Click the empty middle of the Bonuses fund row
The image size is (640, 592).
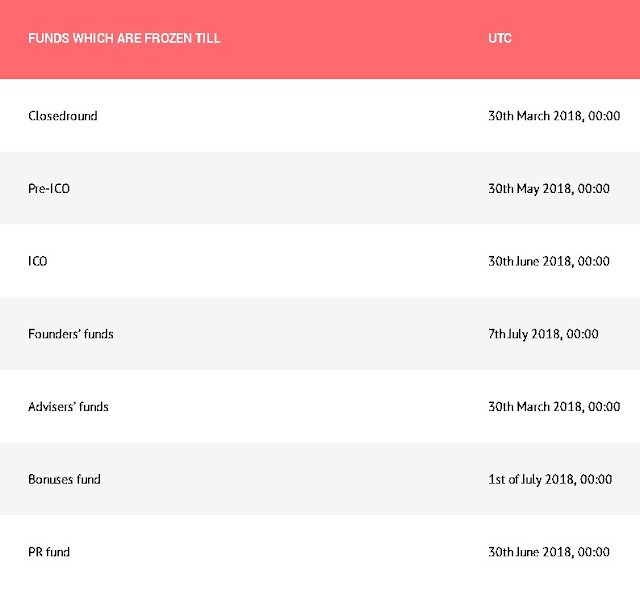point(290,480)
